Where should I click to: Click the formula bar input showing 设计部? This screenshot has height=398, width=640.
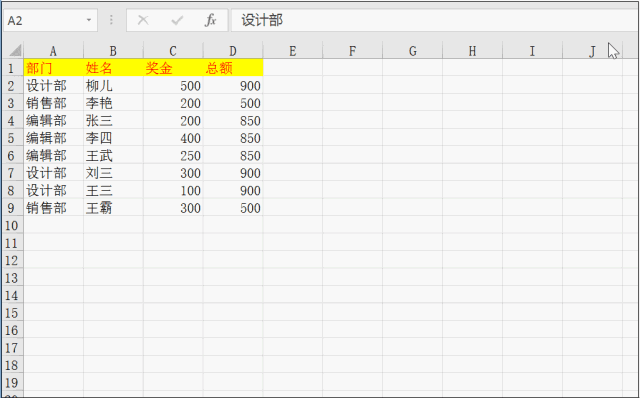434,20
